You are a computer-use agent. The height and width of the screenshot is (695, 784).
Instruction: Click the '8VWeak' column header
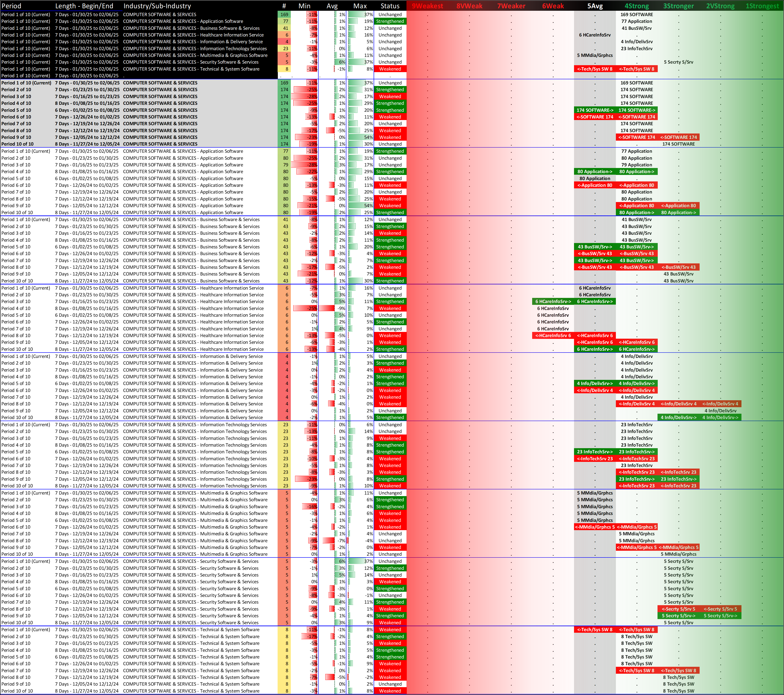[x=469, y=6]
